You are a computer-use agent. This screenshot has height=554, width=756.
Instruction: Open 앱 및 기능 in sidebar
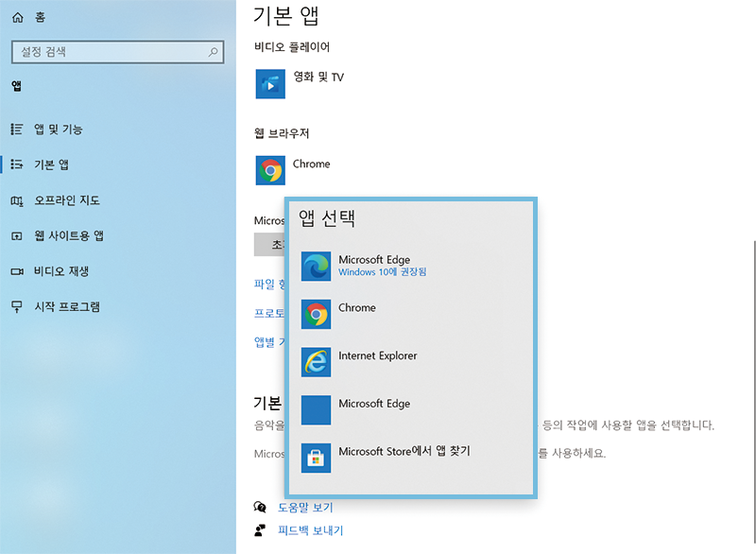(x=59, y=130)
